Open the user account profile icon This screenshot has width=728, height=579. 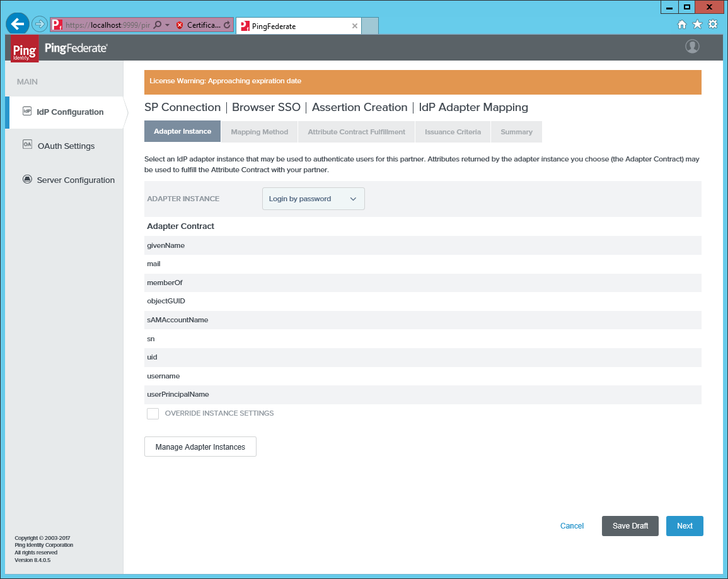tap(692, 46)
